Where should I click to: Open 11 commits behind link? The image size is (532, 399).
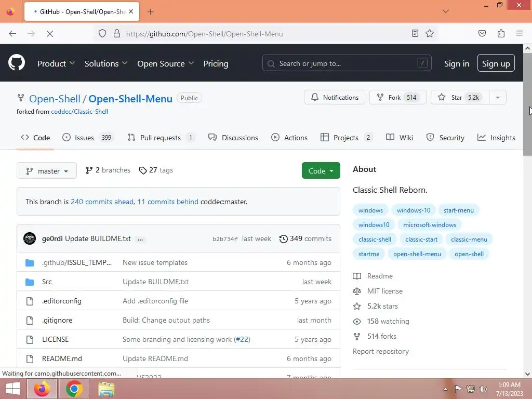(168, 202)
